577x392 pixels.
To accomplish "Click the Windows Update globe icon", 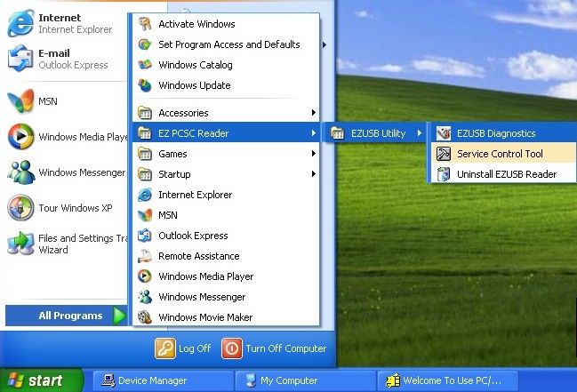I will tap(145, 85).
